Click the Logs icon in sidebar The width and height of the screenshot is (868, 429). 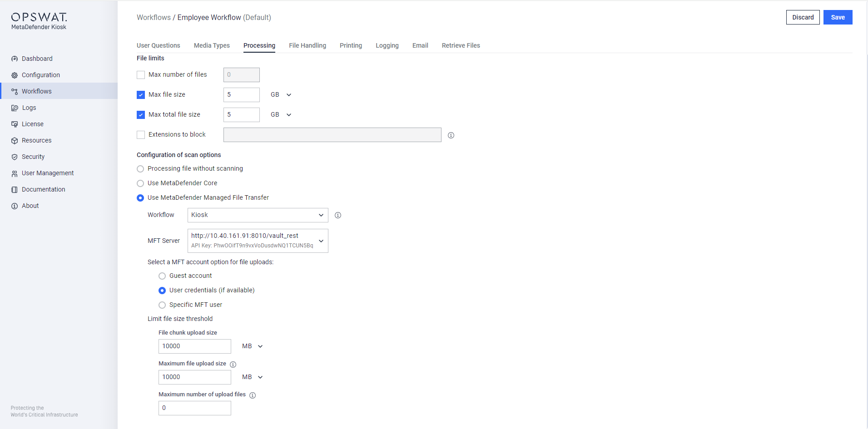pos(15,108)
